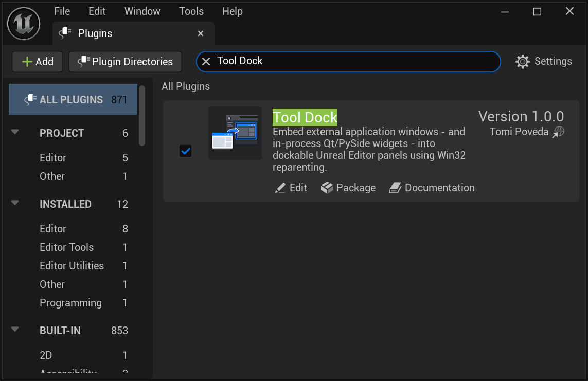Click the plug icon on Plugins tab
The width and height of the screenshot is (588, 381).
(65, 33)
